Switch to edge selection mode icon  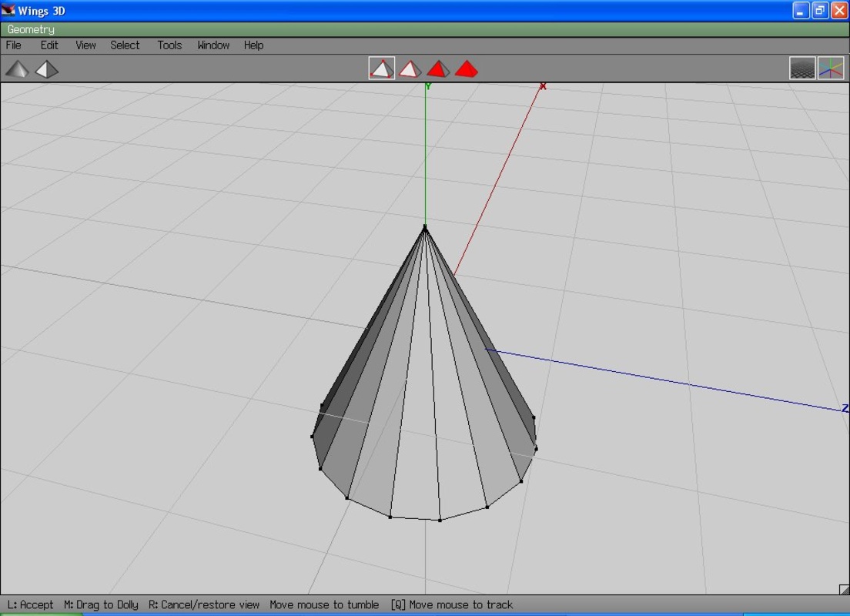coord(410,69)
